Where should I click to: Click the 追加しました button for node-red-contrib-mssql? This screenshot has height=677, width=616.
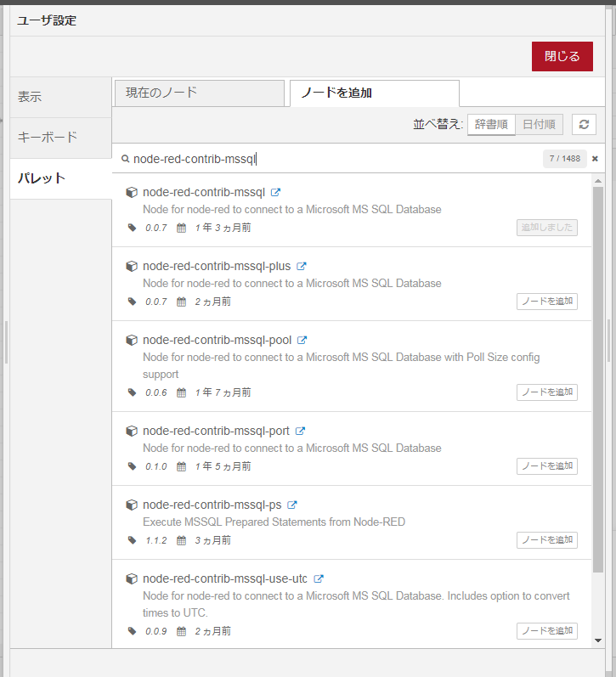547,227
